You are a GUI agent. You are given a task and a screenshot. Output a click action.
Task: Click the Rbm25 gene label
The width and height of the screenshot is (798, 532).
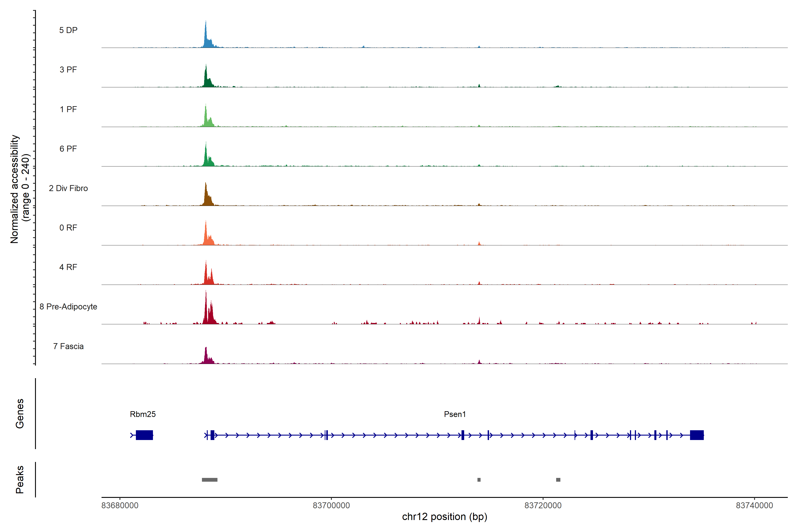(x=143, y=414)
